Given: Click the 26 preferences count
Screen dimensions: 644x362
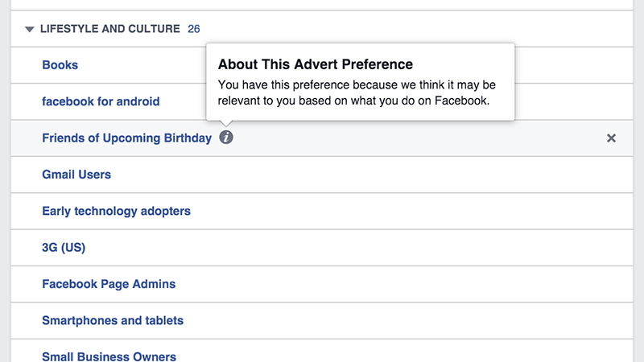Looking at the screenshot, I should 193,29.
